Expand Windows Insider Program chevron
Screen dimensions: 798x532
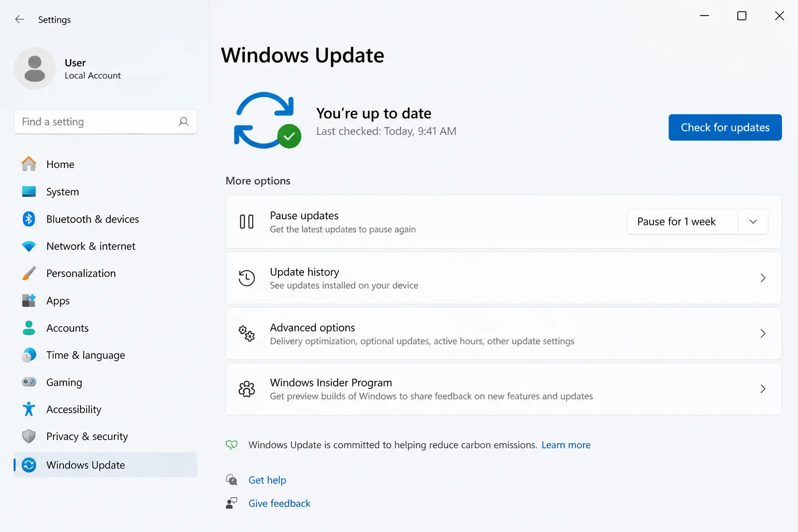click(763, 389)
